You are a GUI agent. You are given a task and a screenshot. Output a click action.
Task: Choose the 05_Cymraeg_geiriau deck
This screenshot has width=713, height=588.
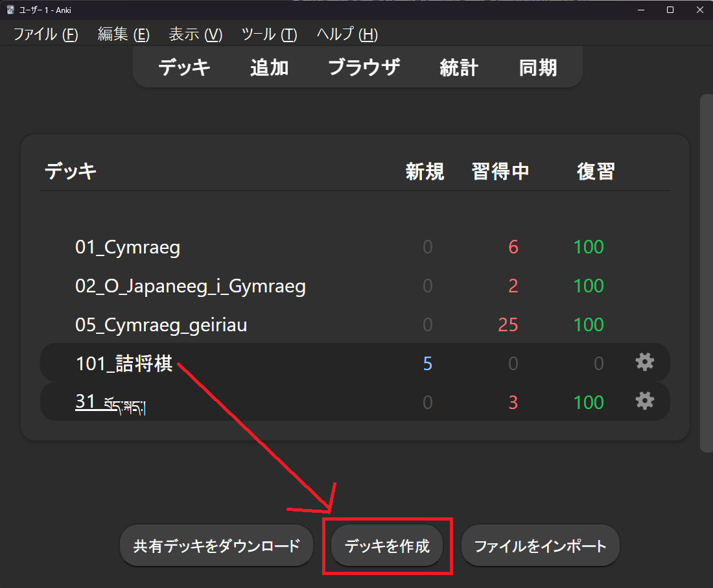click(161, 325)
